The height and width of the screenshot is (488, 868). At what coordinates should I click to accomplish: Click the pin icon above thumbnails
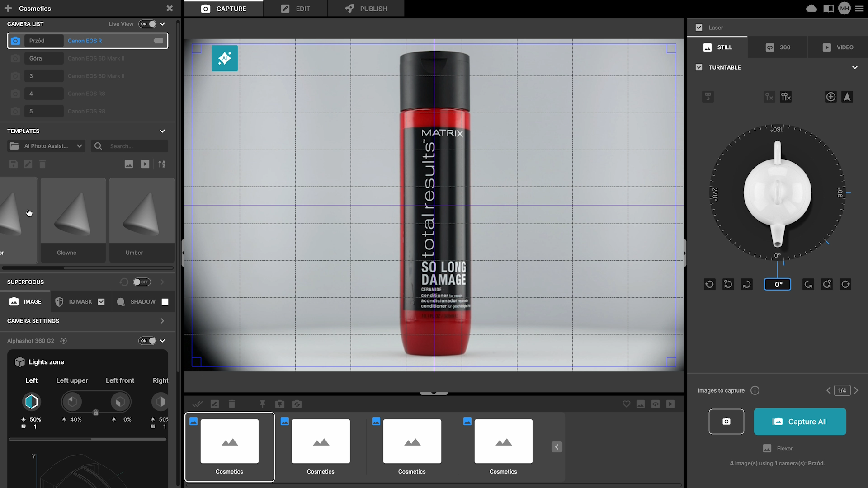coord(262,404)
